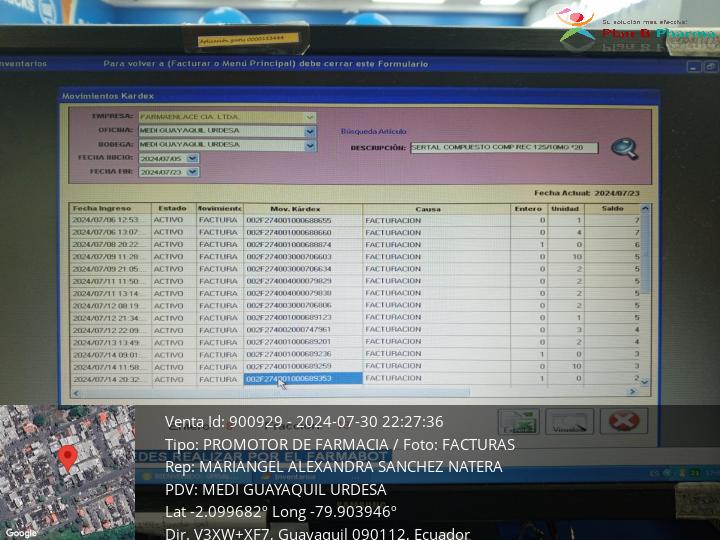Select Kardex cell 002F274003000706806
720x540 pixels.
pyautogui.click(x=303, y=306)
